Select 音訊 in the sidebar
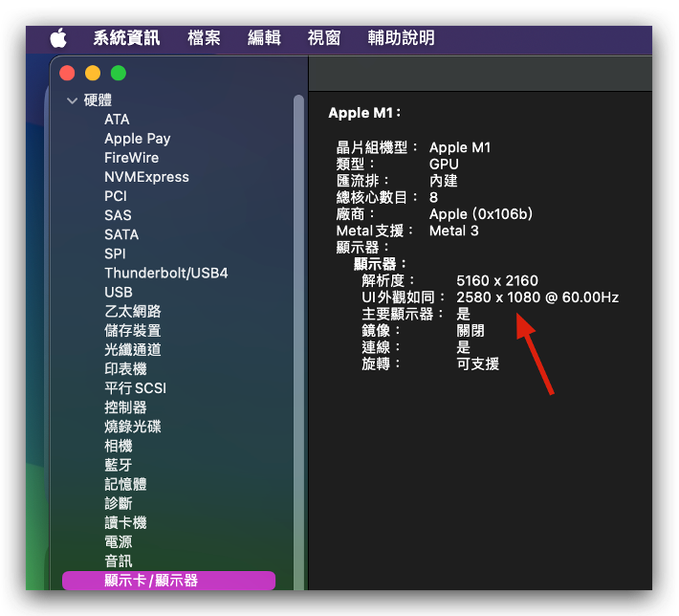This screenshot has width=679, height=616. click(x=119, y=561)
